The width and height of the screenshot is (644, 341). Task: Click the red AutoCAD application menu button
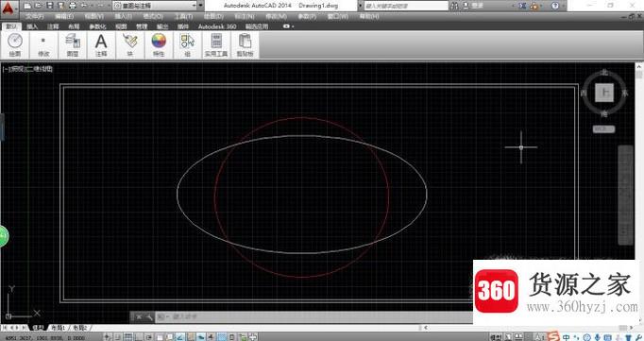pos(8,9)
